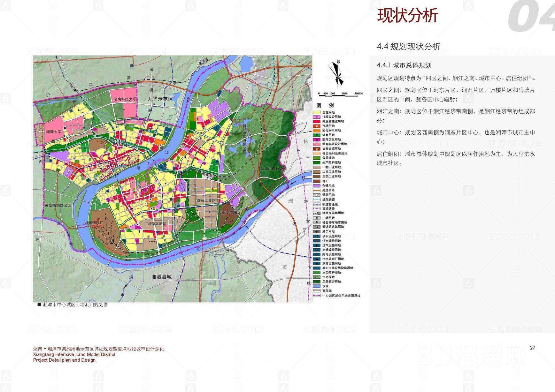The height and width of the screenshot is (392, 555).
Task: Click the 长途客运站用地 legend symbol
Action: (x=316, y=227)
